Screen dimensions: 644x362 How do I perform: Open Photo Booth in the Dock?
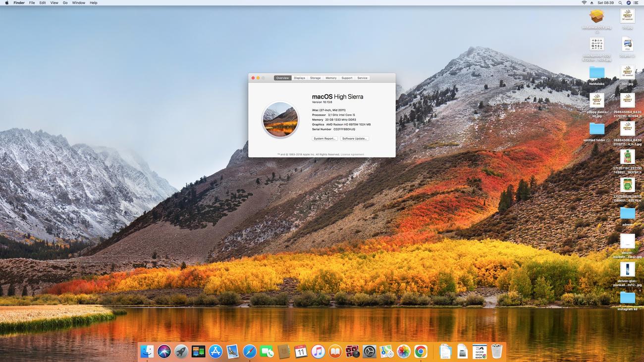352,352
